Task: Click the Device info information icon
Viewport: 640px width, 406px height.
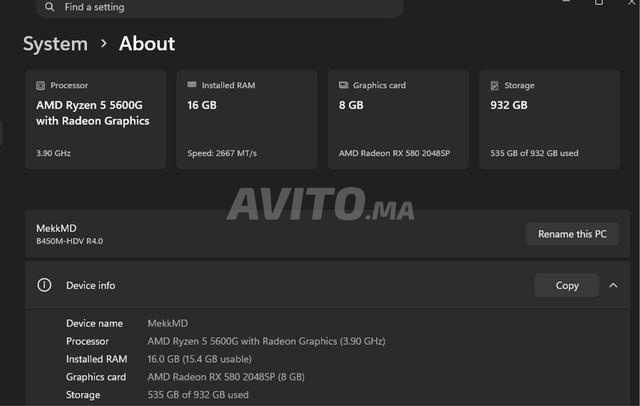Action: pos(44,285)
